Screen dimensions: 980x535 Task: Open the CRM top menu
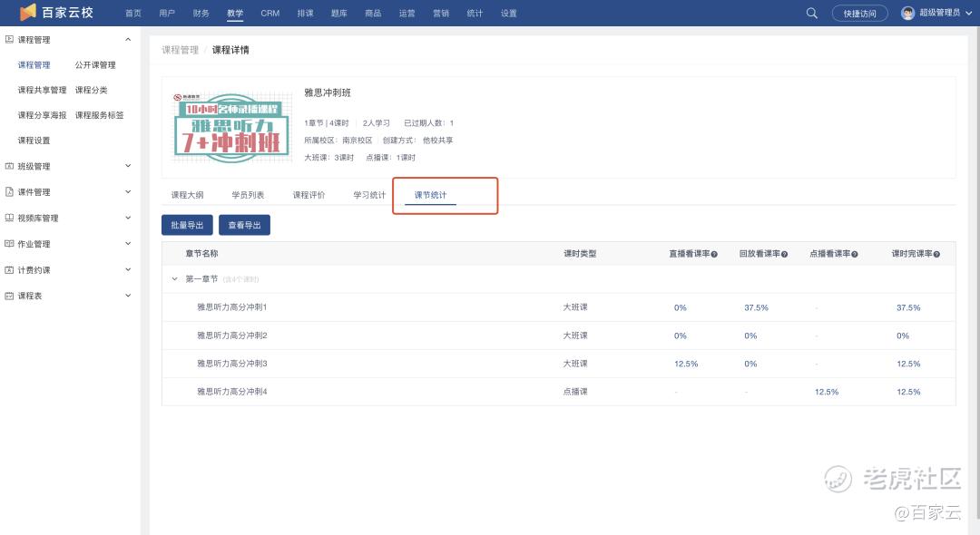pos(270,13)
